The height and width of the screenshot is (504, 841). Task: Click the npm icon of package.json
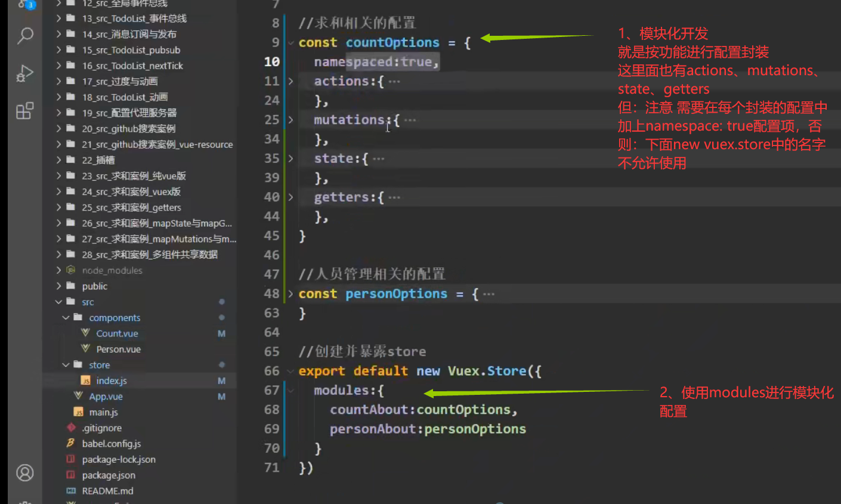click(x=71, y=475)
